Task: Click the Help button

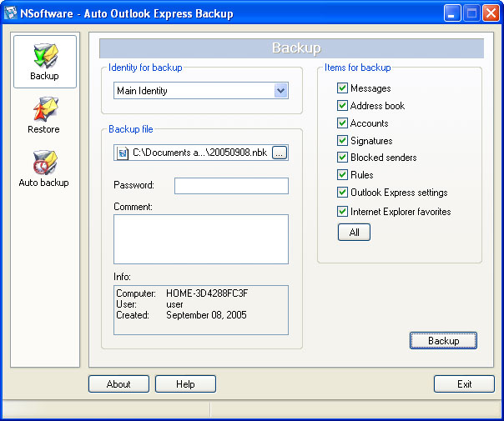Action: 185,384
